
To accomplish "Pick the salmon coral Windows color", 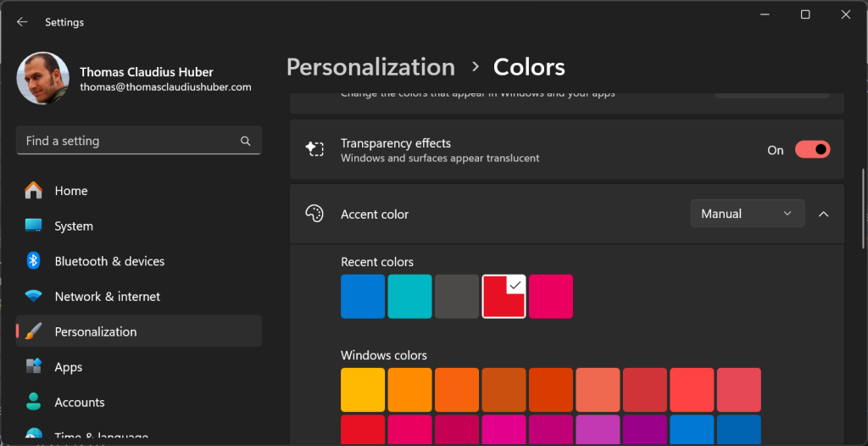I will pos(598,390).
